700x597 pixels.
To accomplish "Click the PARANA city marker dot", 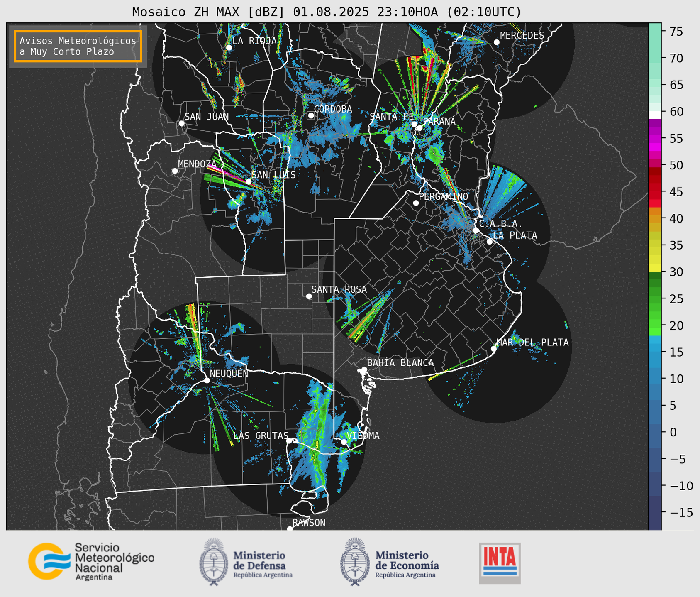I will point(420,128).
